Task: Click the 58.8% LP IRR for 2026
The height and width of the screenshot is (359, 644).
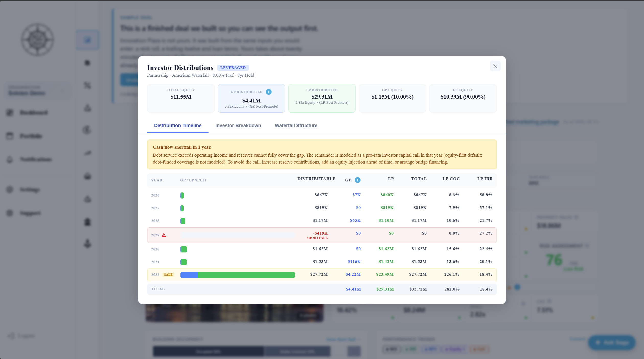Action: click(x=486, y=195)
